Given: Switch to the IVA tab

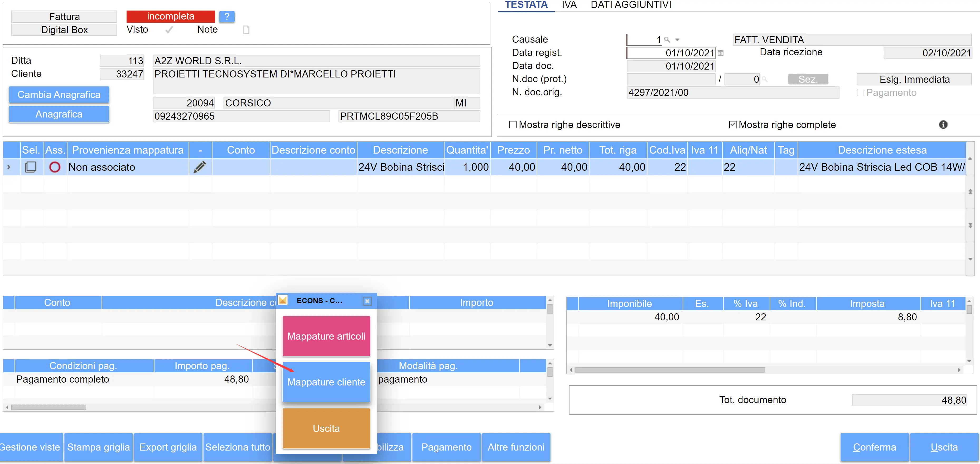Looking at the screenshot, I should pos(569,5).
